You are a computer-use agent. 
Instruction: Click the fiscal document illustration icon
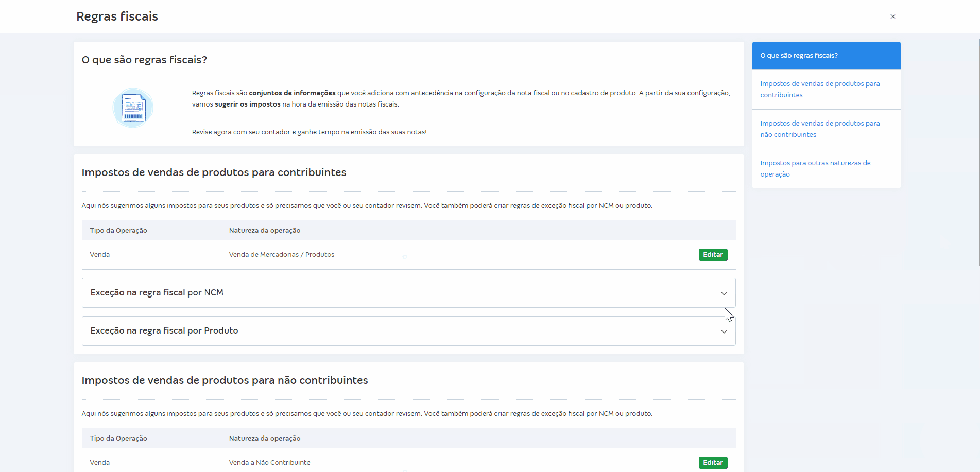click(x=133, y=108)
